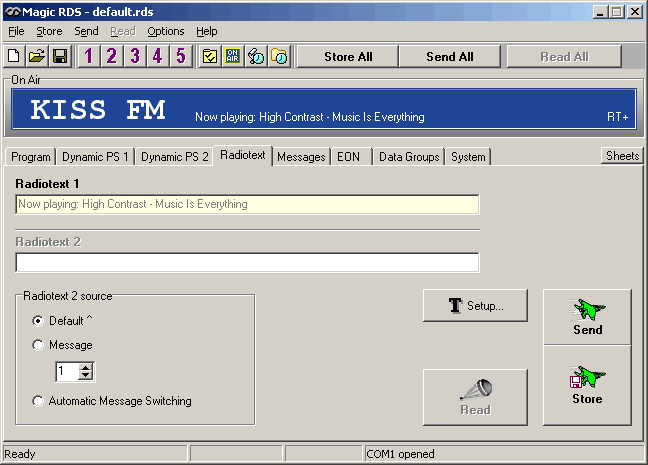This screenshot has height=465, width=648.
Task: Click the documents with clock toolbar icon
Action: point(256,56)
